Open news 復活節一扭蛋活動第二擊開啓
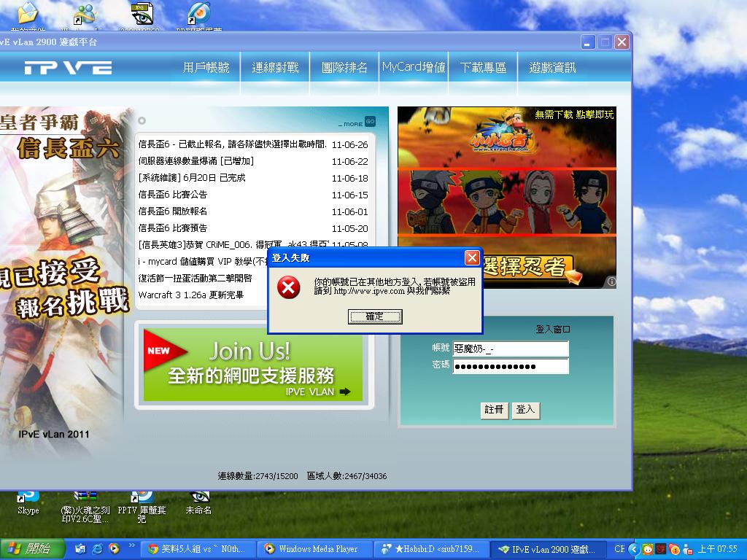The height and width of the screenshot is (560, 747). pyautogui.click(x=196, y=278)
